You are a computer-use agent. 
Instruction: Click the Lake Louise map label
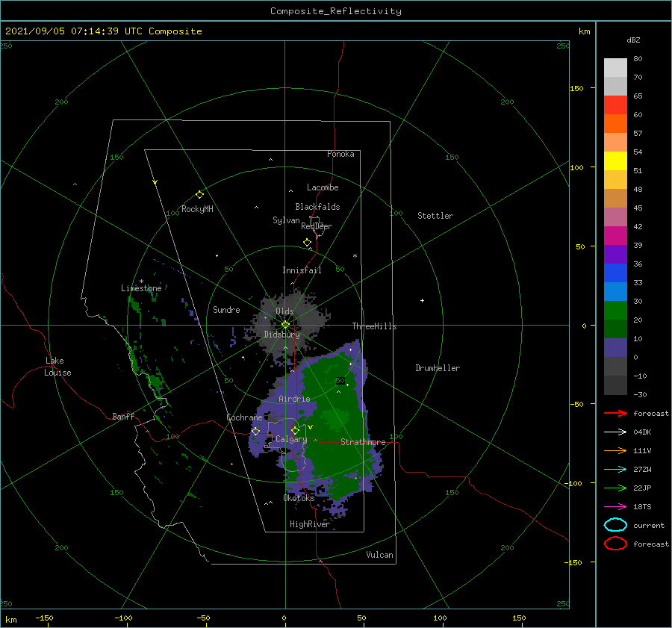point(57,367)
